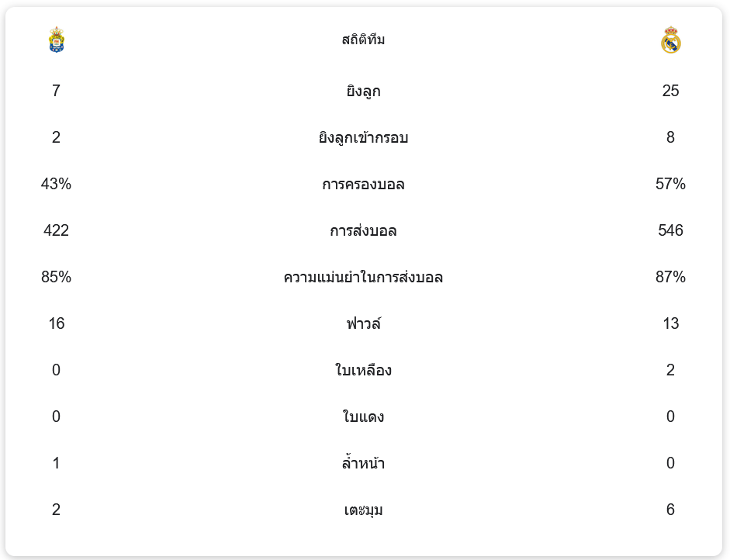Click the Las Palmas team crest
Image resolution: width=730 pixels, height=560 pixels.
click(57, 40)
